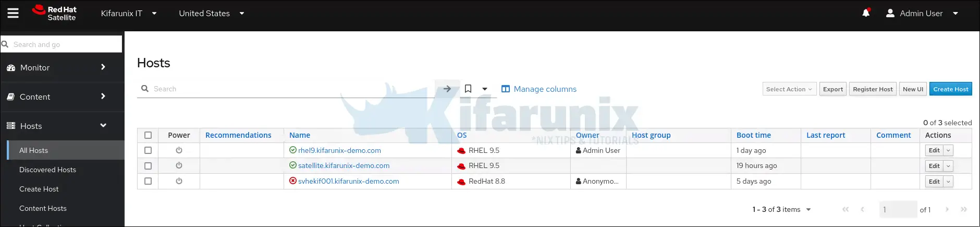Click green status icon of satellite host
The image size is (980, 227).
293,165
